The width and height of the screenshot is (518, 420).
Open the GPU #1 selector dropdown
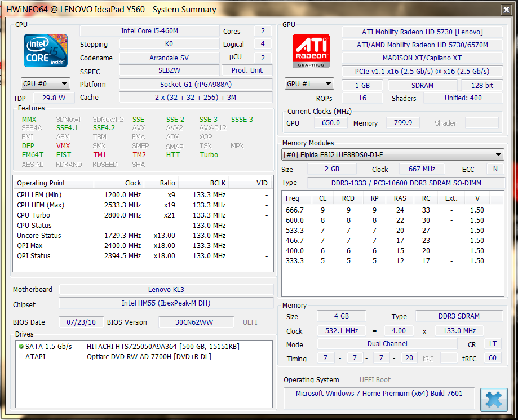[x=309, y=83]
